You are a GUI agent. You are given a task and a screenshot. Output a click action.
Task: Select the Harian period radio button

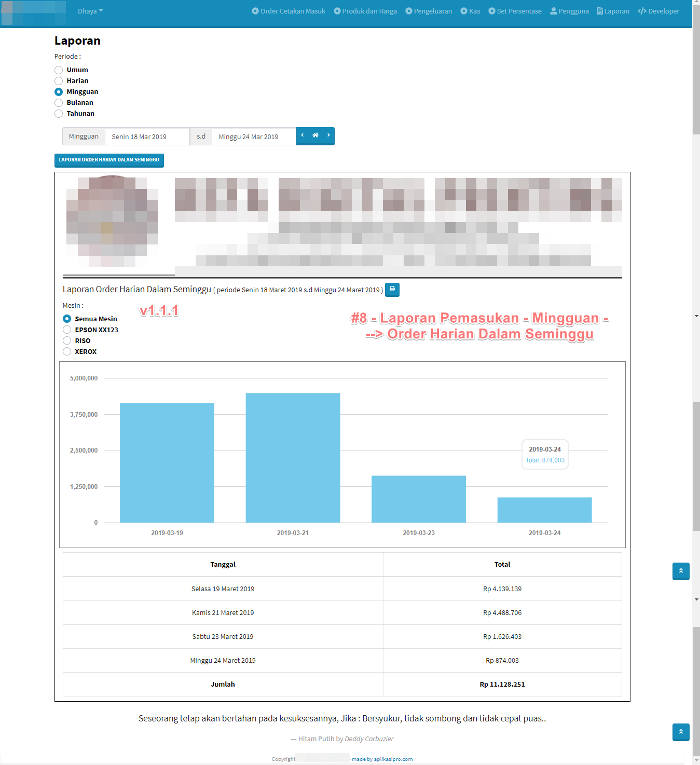pyautogui.click(x=59, y=81)
